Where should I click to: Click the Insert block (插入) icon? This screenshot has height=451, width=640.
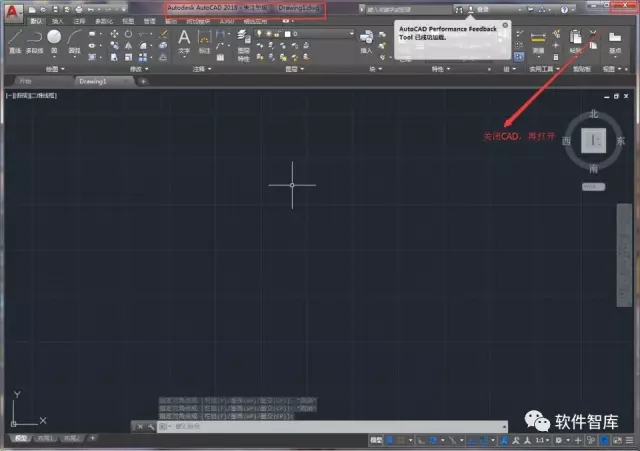366,42
